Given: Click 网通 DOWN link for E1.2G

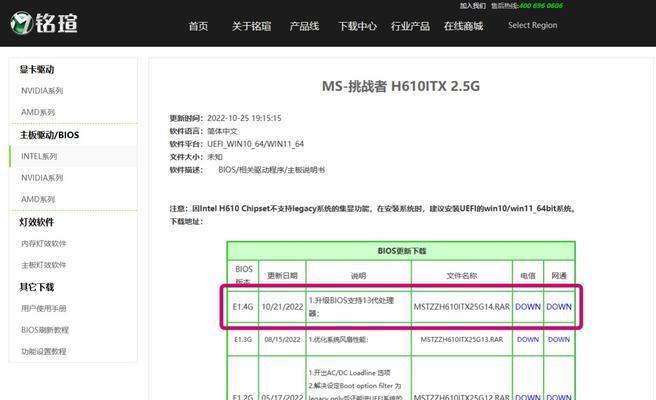Looking at the screenshot, I should pos(559,397).
